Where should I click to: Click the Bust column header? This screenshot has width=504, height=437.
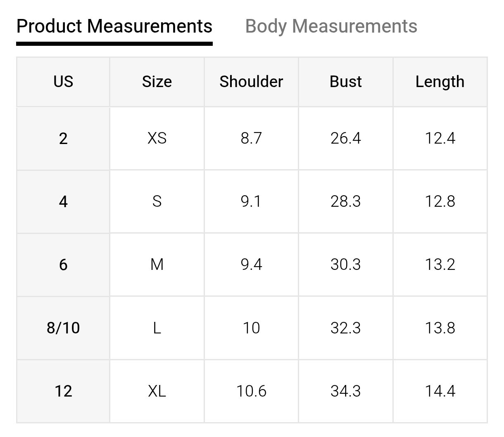[346, 82]
